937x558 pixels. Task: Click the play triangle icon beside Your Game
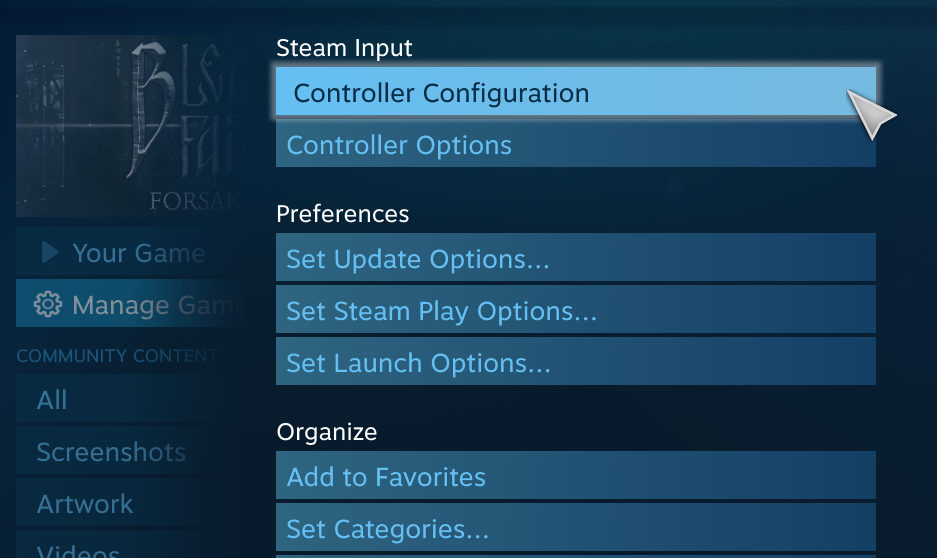point(50,254)
